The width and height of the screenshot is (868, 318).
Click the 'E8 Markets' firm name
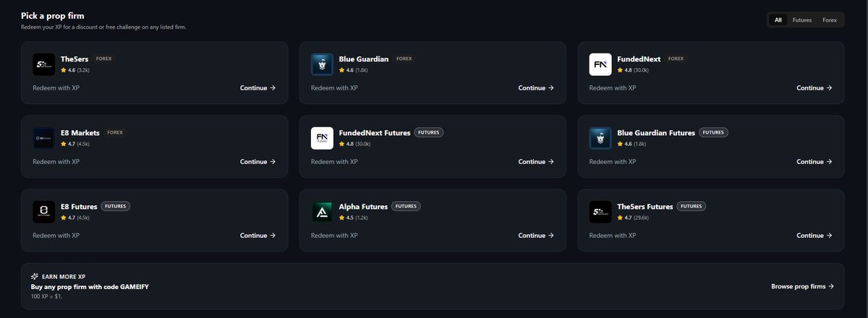(80, 132)
